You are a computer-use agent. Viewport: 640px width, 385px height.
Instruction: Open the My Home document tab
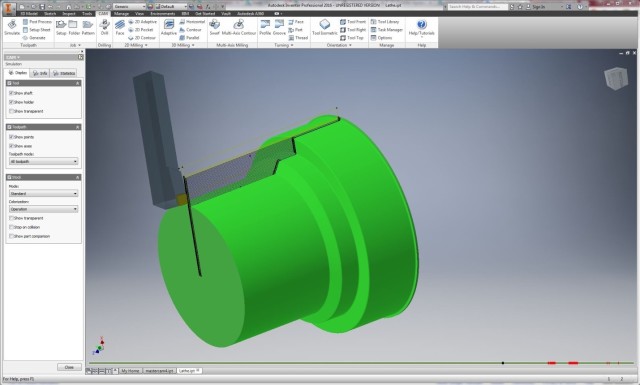point(130,371)
